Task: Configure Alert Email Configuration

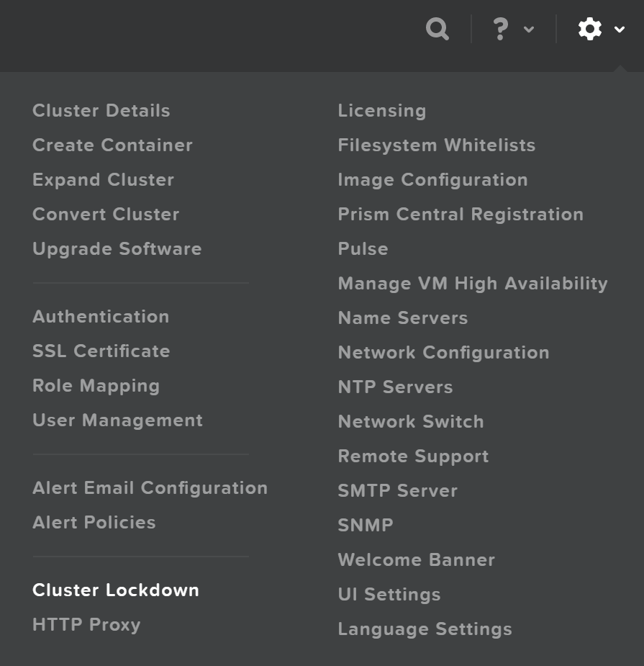Action: [150, 488]
